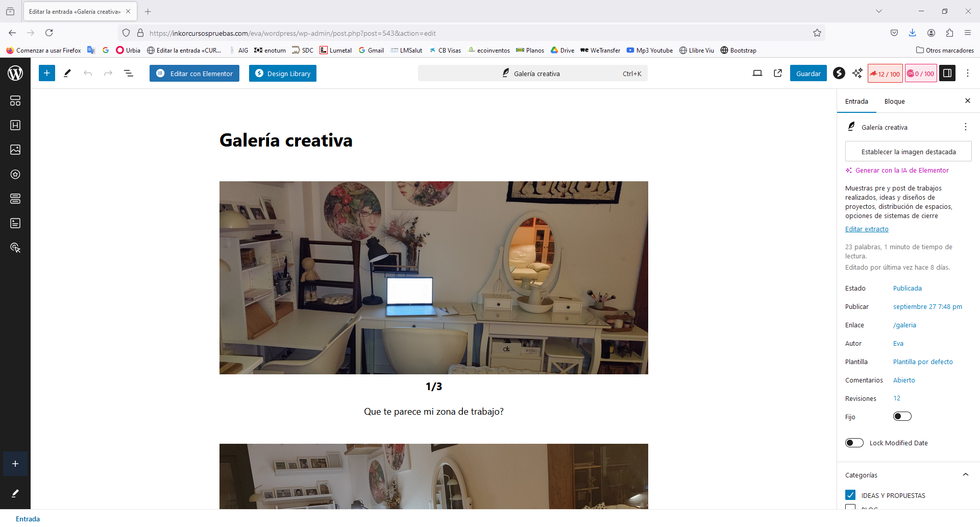Click the Editar extracto link
Image resolution: width=980 pixels, height=527 pixels.
coord(867,229)
